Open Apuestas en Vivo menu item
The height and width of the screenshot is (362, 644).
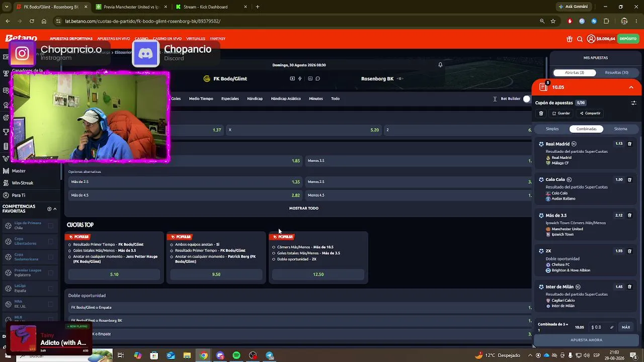tap(114, 39)
